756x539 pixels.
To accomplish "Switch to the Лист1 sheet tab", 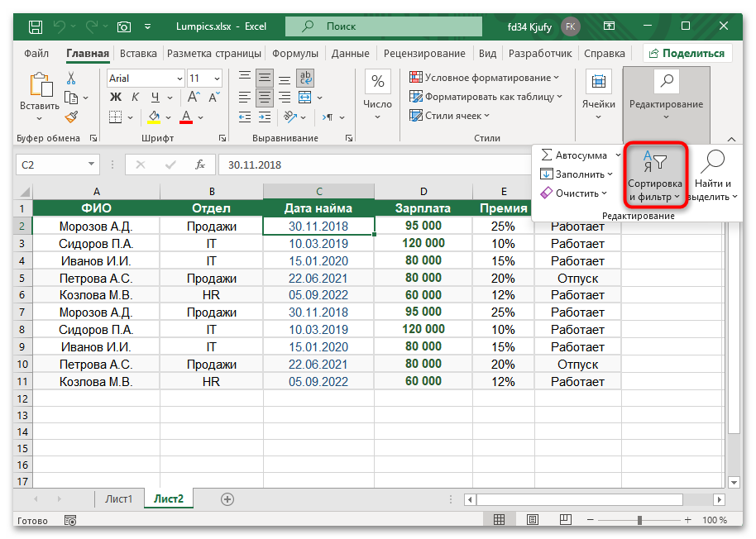I will (118, 499).
